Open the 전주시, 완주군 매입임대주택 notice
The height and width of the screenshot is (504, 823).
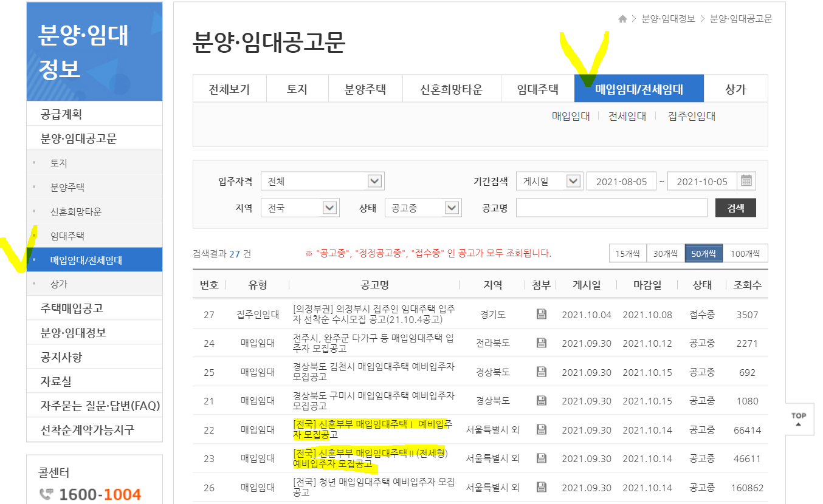(373, 343)
